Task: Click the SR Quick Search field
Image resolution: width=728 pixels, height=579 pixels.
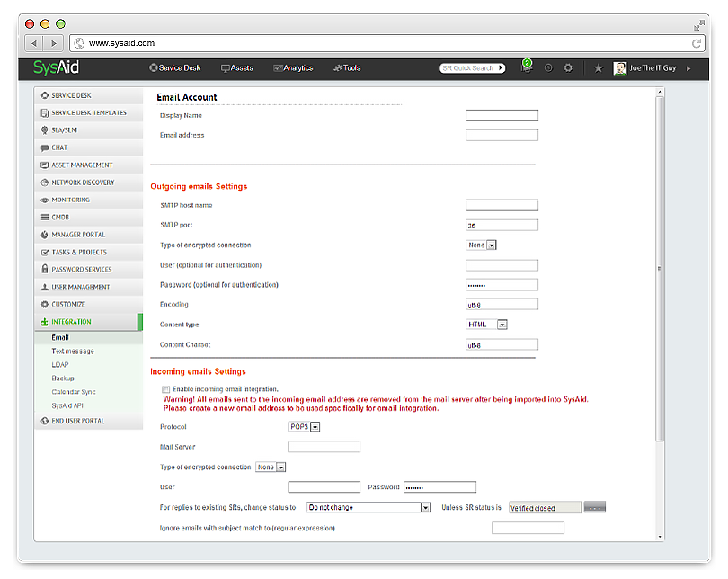Action: 468,67
